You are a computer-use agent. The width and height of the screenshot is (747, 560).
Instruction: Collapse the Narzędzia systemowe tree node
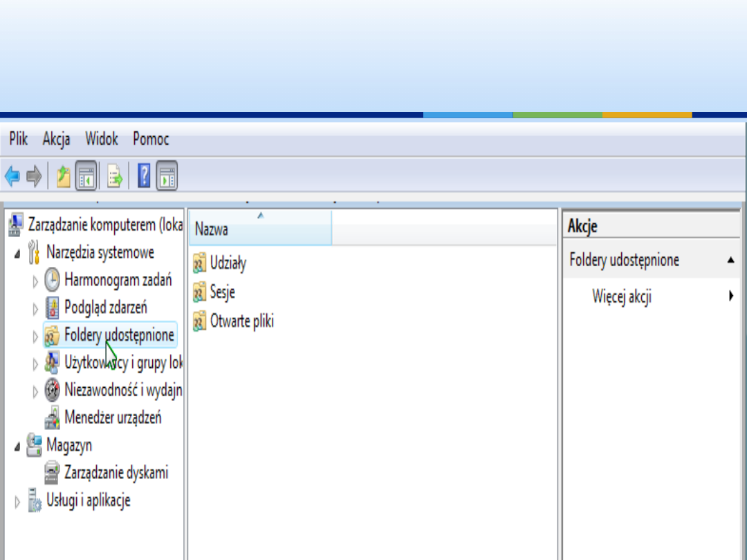click(18, 254)
